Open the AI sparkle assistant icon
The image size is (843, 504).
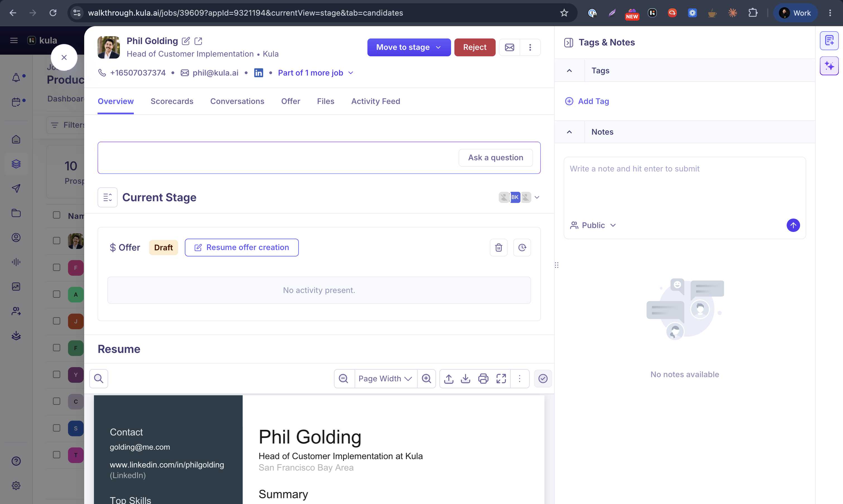(829, 66)
